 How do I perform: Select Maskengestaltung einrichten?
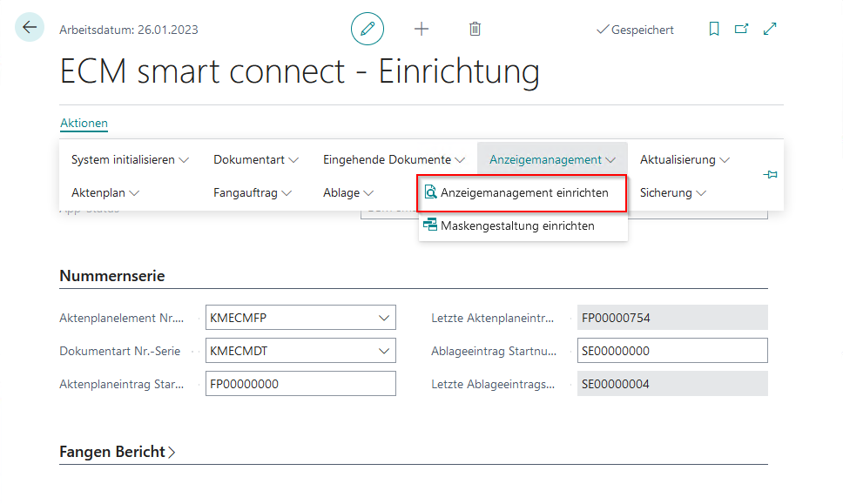522,225
